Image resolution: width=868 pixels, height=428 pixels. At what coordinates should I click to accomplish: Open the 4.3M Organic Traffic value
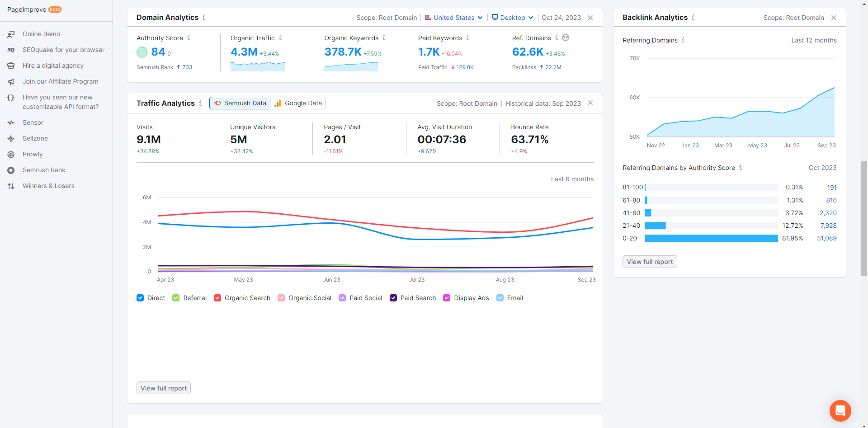point(244,52)
